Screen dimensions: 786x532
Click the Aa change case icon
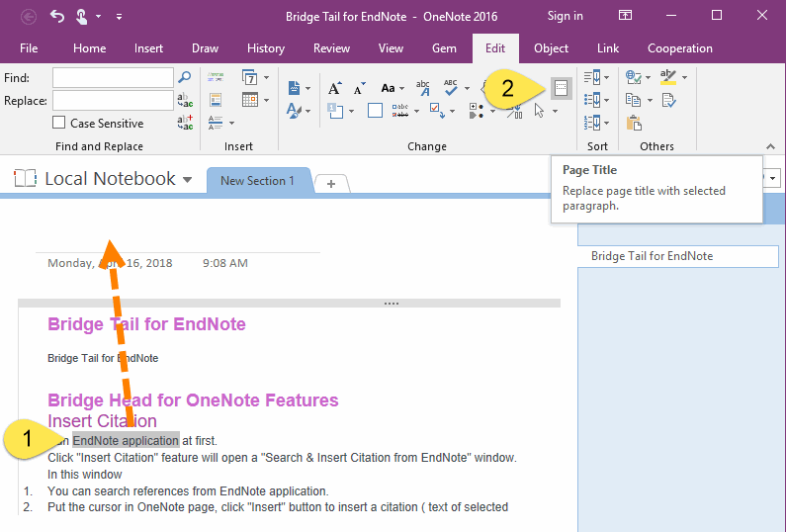click(388, 88)
